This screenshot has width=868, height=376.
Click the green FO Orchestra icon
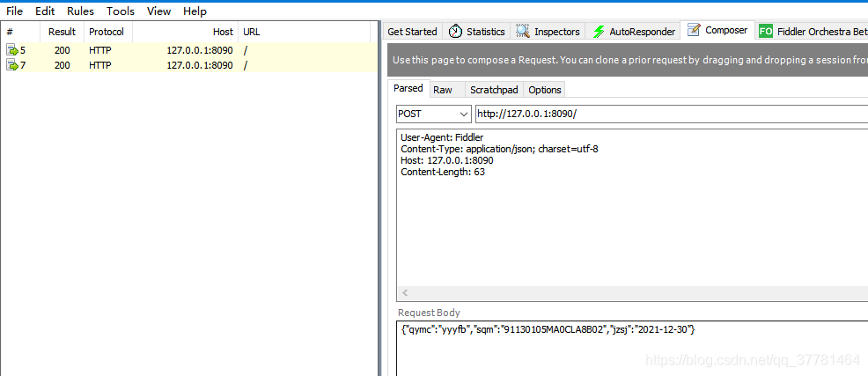tap(766, 32)
